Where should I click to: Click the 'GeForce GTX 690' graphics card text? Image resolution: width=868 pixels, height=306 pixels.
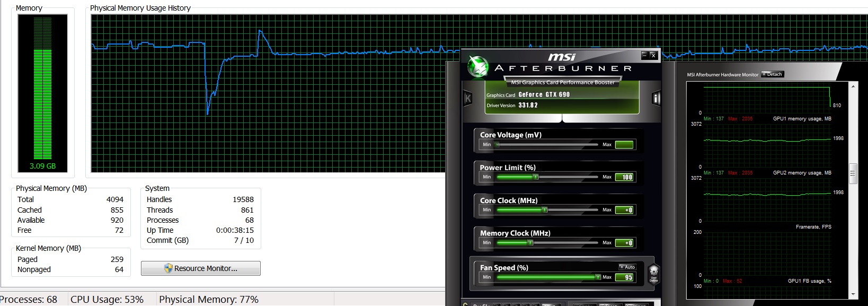click(x=544, y=95)
